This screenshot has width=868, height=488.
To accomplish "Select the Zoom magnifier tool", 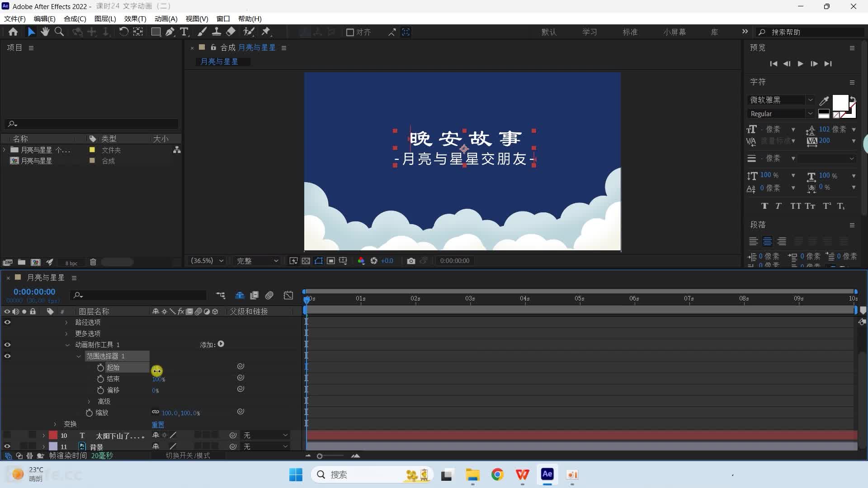I will point(59,32).
